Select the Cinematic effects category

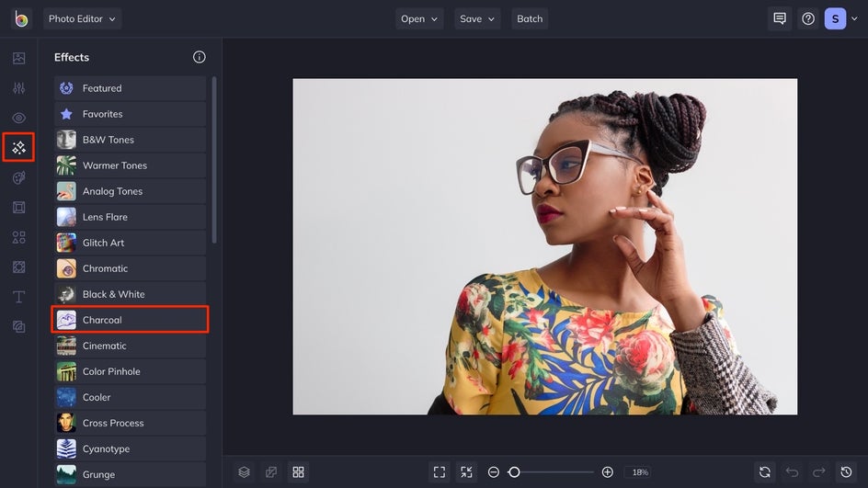(130, 346)
